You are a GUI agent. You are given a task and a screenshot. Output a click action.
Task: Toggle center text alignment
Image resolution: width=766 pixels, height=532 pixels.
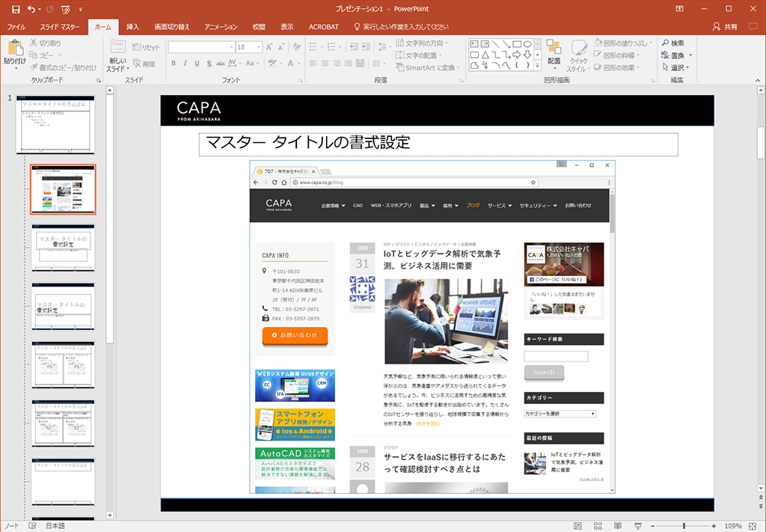[x=325, y=63]
